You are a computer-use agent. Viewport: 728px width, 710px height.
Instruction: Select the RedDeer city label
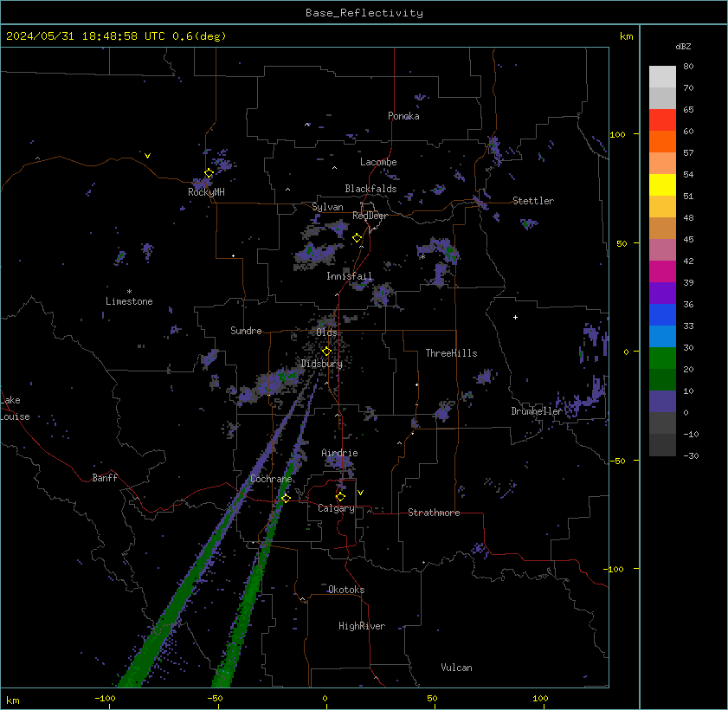[370, 216]
